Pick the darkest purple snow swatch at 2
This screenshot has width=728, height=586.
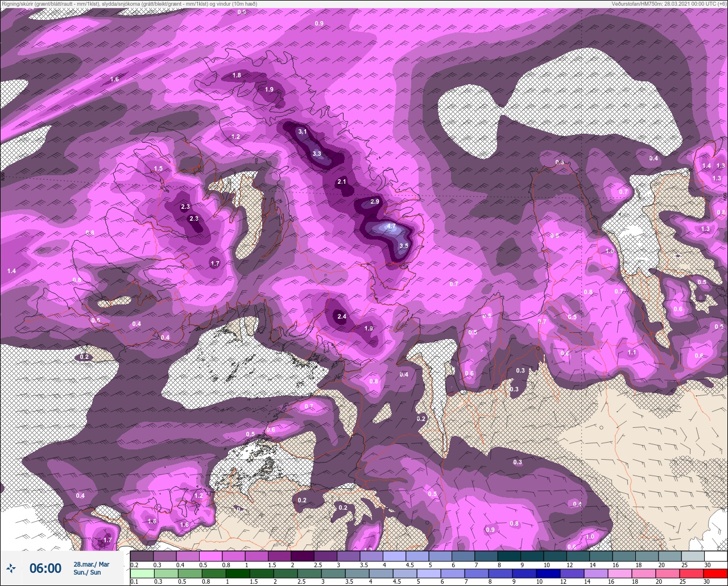302,556
